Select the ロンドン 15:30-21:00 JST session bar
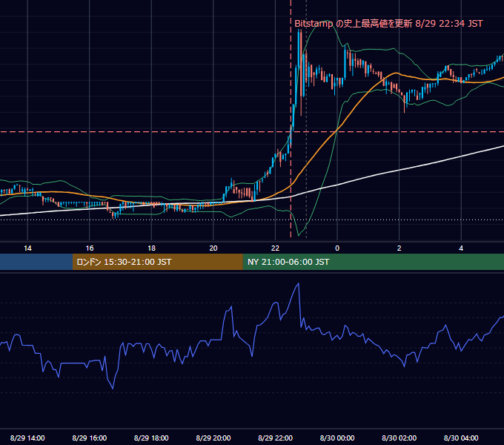 157,262
